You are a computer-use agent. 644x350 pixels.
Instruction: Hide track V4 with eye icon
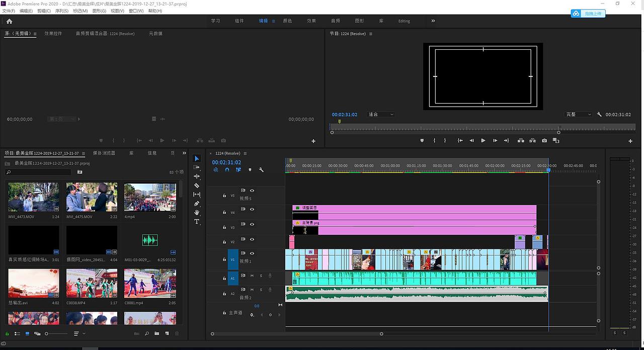pos(252,209)
